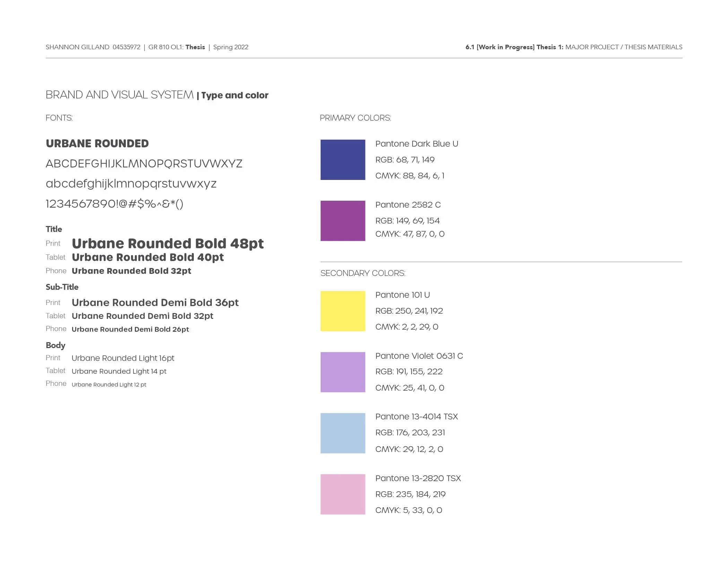Click the Urbane Rounded Bold 40pt text

(148, 258)
